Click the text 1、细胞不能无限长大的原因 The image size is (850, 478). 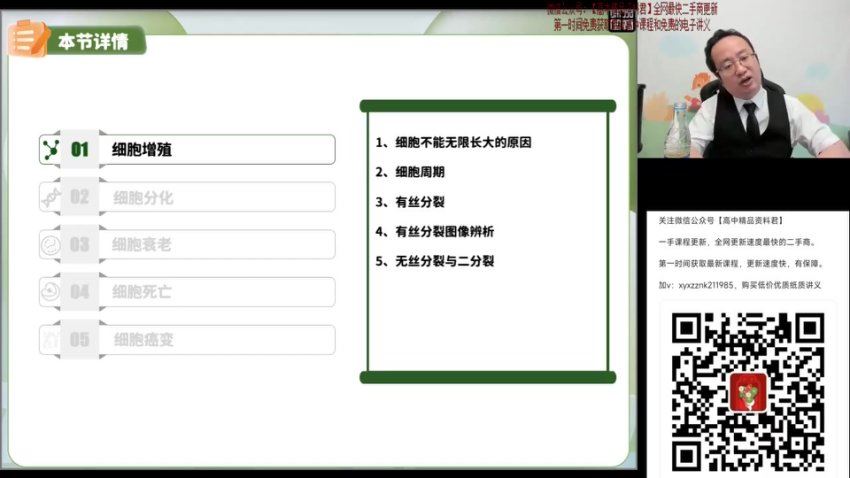pyautogui.click(x=453, y=143)
